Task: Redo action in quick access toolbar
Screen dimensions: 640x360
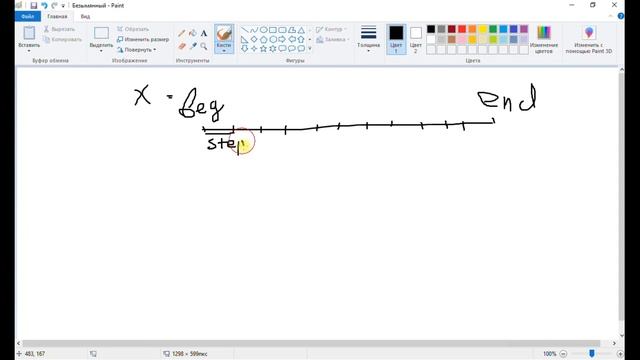Action: pos(54,5)
